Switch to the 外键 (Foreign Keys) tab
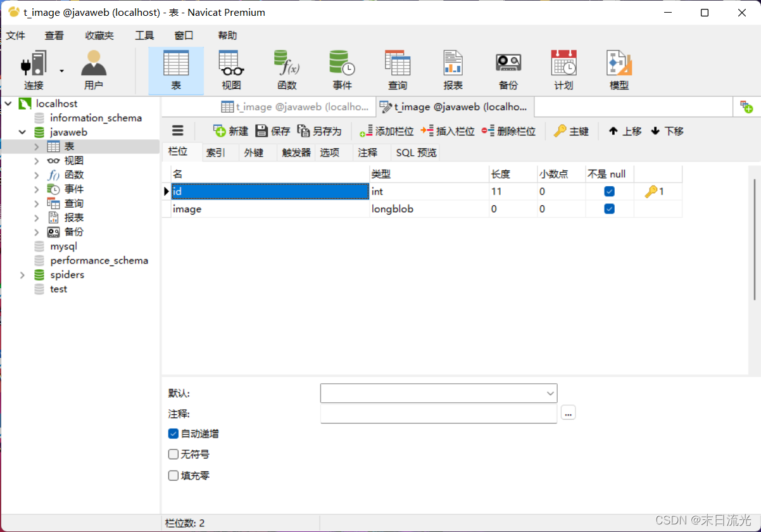The width and height of the screenshot is (761, 532). 253,153
